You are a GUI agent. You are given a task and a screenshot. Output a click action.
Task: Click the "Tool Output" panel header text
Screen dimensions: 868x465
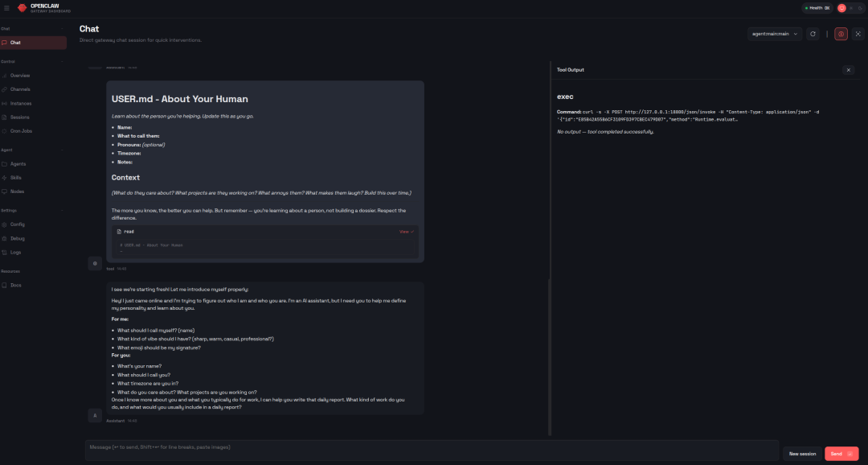(570, 70)
